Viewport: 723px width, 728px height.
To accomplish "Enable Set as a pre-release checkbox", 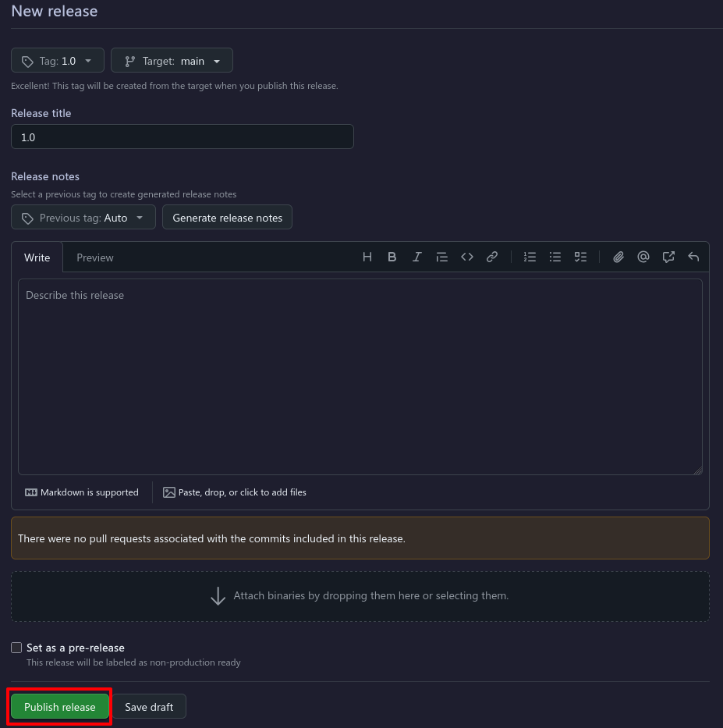I will pos(16,648).
